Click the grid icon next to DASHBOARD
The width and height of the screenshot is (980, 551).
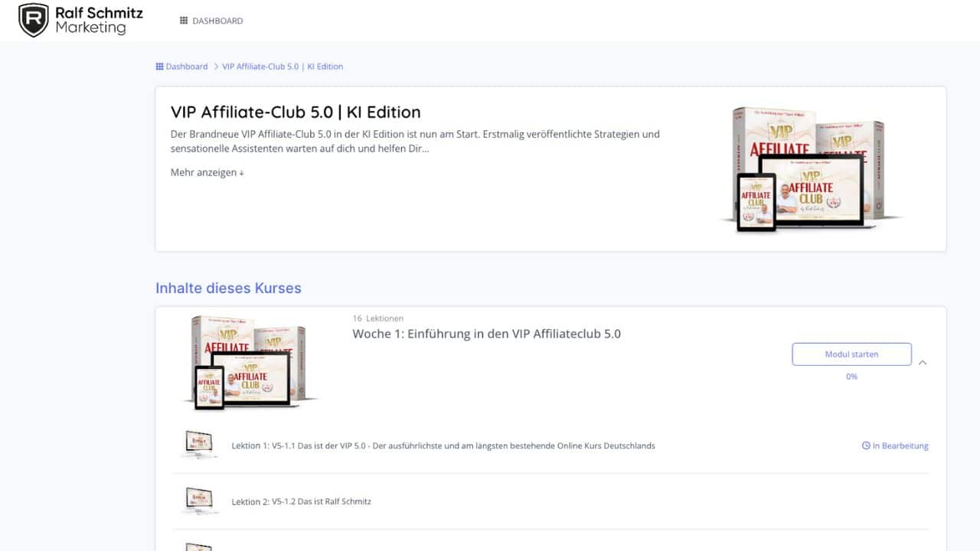[x=184, y=21]
